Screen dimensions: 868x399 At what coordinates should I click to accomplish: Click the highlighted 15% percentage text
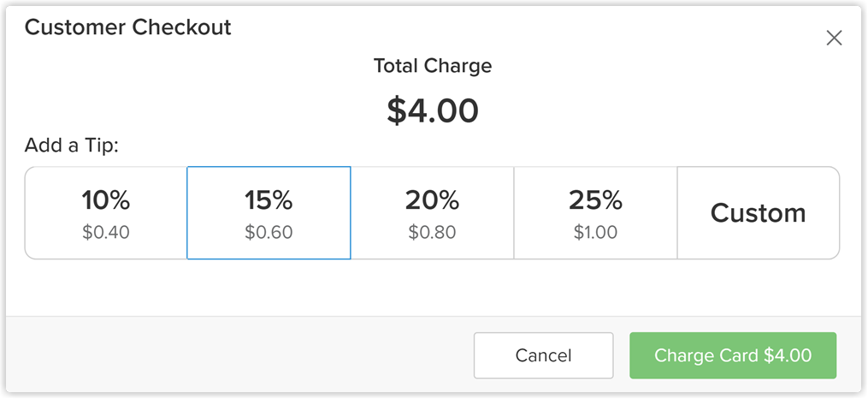pyautogui.click(x=269, y=200)
